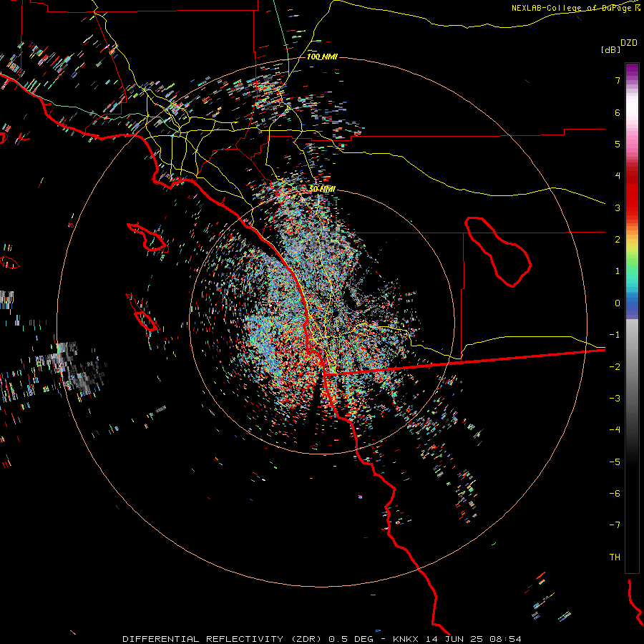The width and height of the screenshot is (644, 644).
Task: Click the -1 value on the color scale
Action: 615,335
